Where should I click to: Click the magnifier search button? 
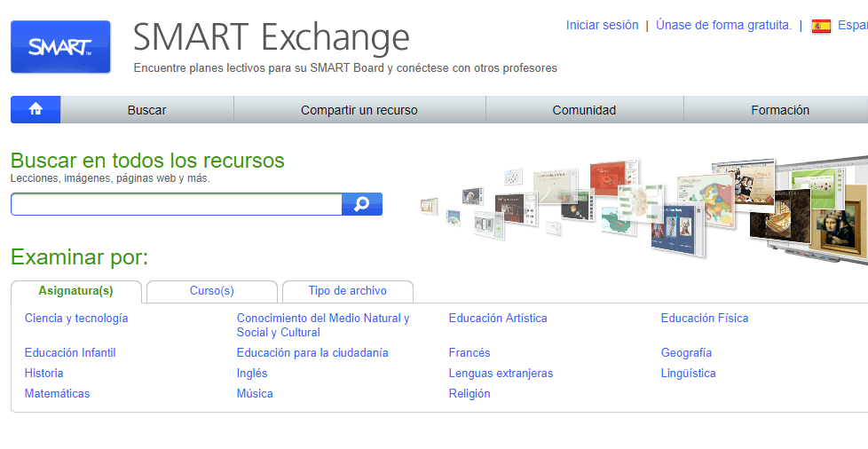(x=362, y=204)
